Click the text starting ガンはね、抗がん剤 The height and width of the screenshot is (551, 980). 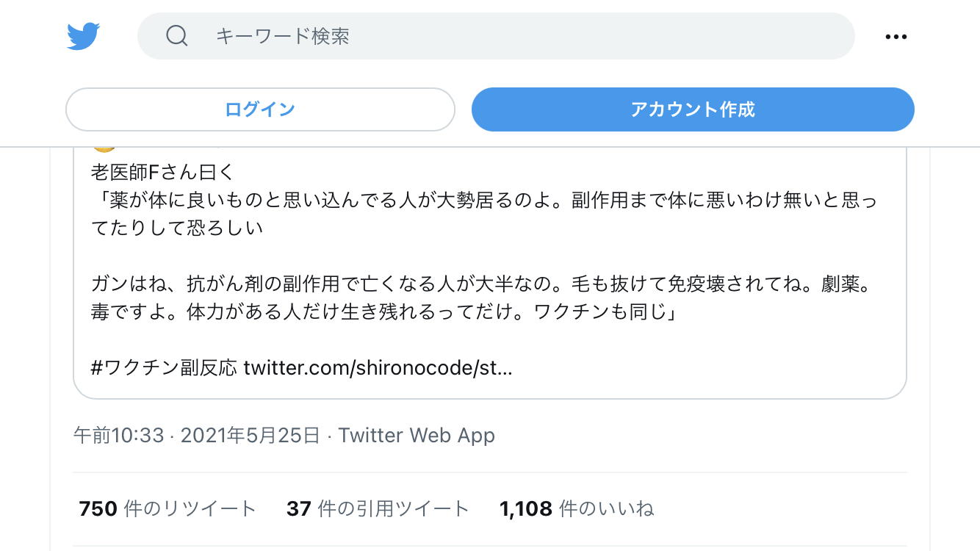tap(480, 284)
